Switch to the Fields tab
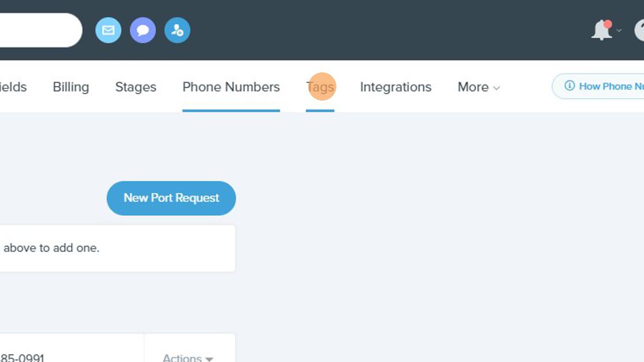 point(13,87)
